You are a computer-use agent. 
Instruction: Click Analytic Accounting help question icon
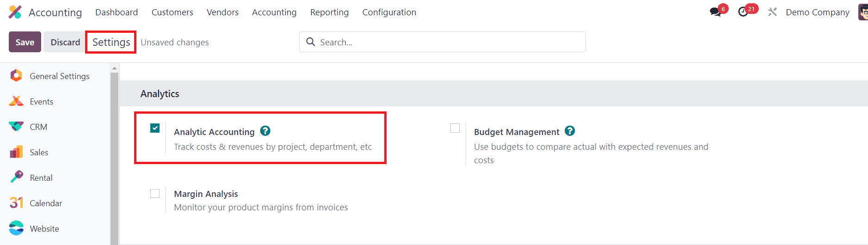(265, 131)
